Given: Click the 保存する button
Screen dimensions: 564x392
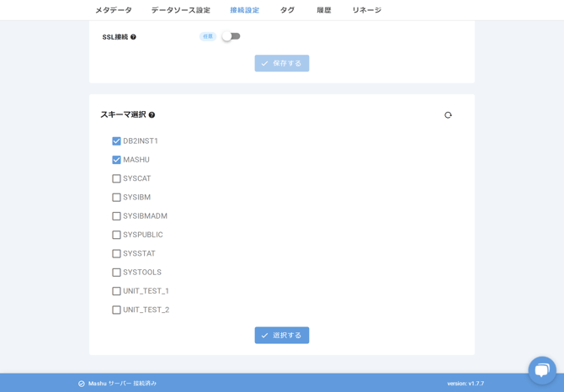Looking at the screenshot, I should 282,63.
